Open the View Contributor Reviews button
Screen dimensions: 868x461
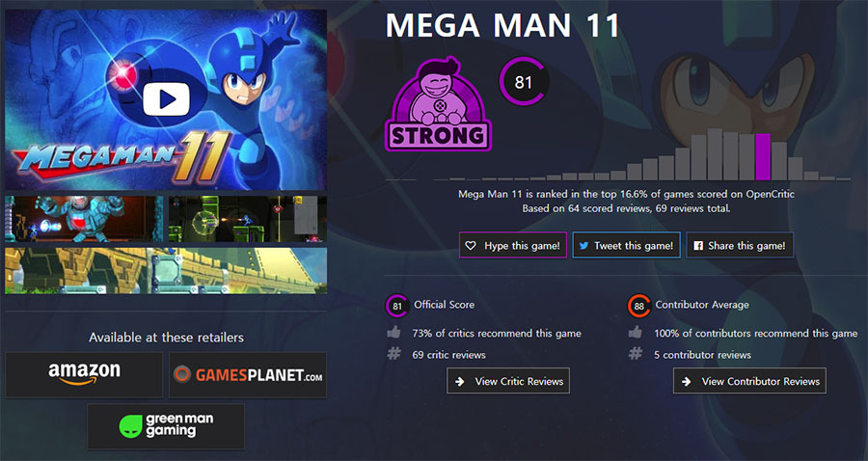pos(749,381)
